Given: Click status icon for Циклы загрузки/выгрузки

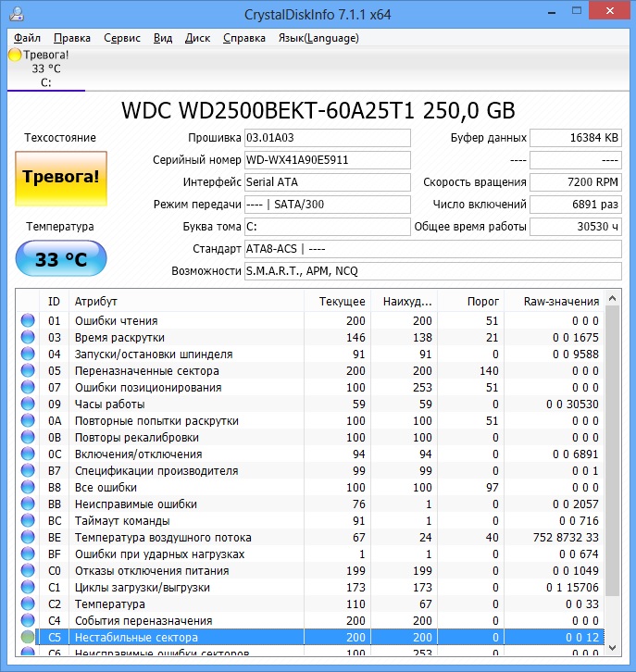Looking at the screenshot, I should pos(28,588).
